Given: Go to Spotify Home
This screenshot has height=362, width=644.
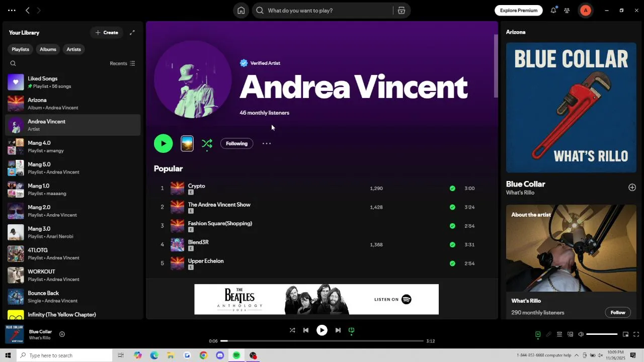Looking at the screenshot, I should [x=241, y=11].
